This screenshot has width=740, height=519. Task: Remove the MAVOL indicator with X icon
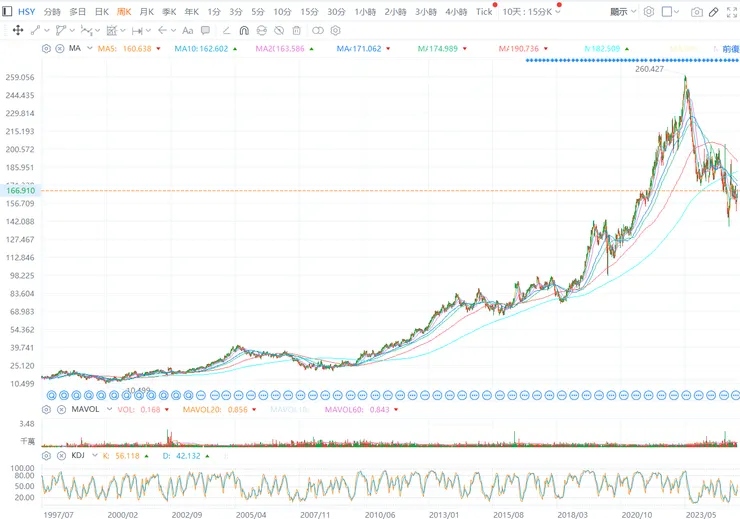(x=61, y=410)
